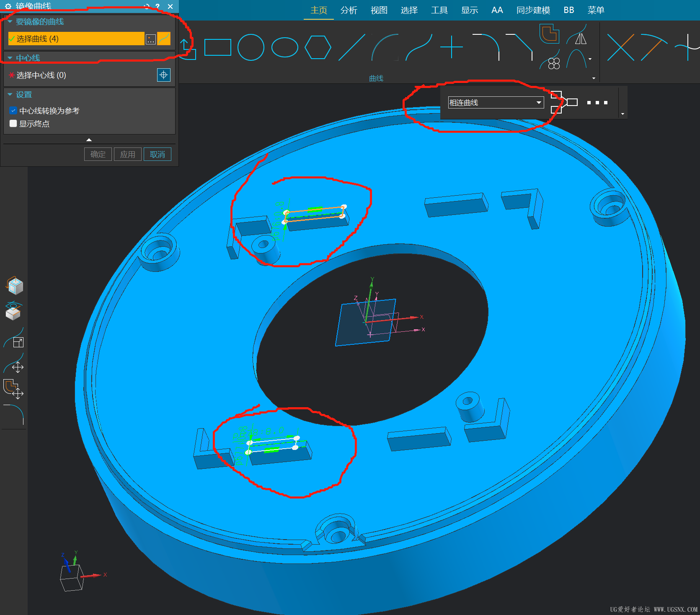700x615 pixels.
Task: Select the Chamfer corner tool
Action: 519,47
